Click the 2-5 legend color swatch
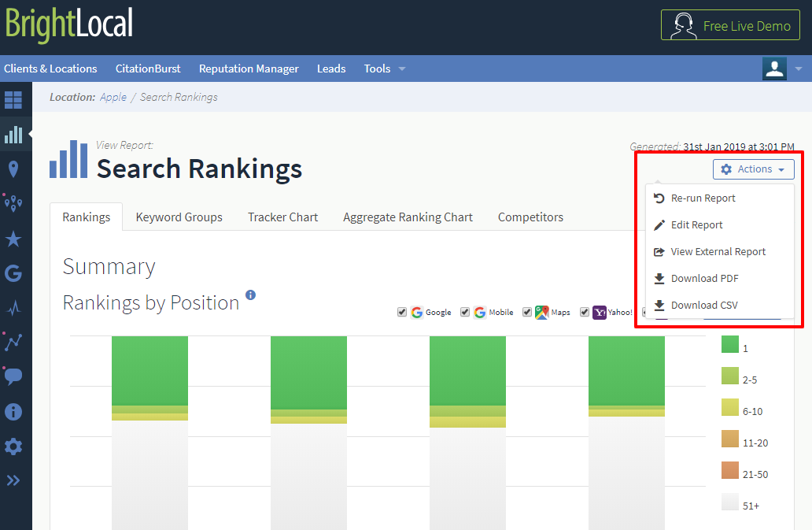The width and height of the screenshot is (812, 530). point(730,376)
